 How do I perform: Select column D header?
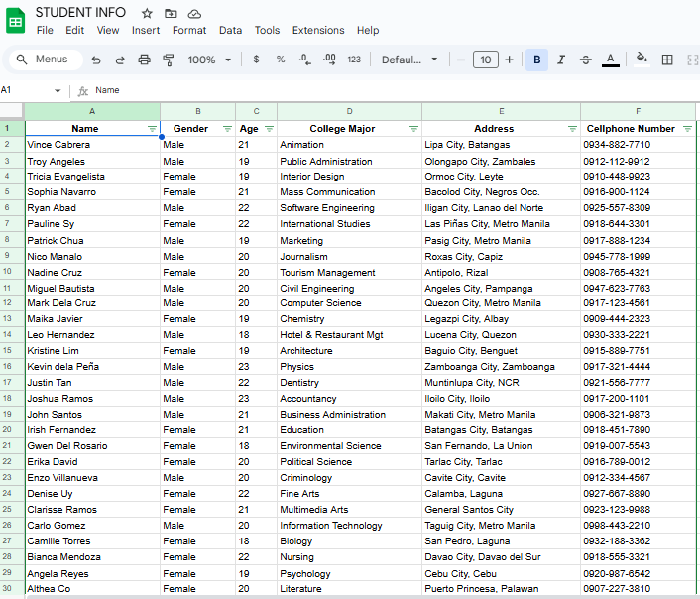350,111
